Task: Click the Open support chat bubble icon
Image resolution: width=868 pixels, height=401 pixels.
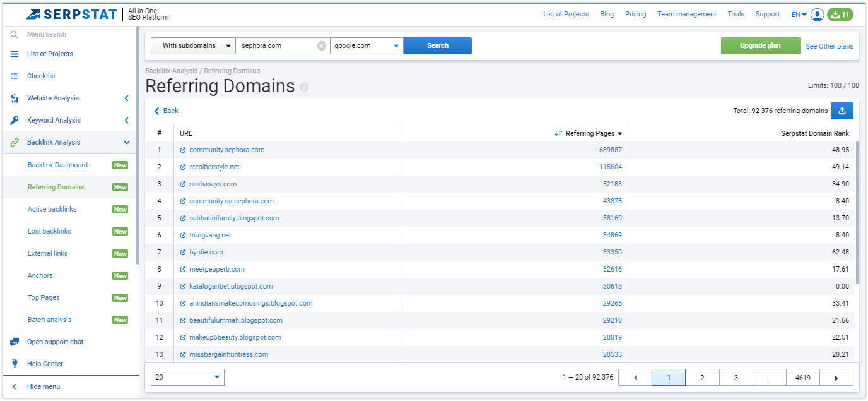Action: (x=15, y=342)
